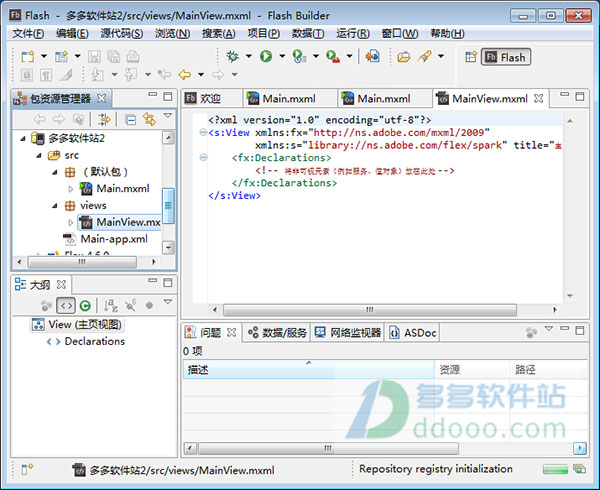Viewport: 600px width, 490px height.
Task: Collapse the 多多软件站2 project node
Action: point(23,138)
